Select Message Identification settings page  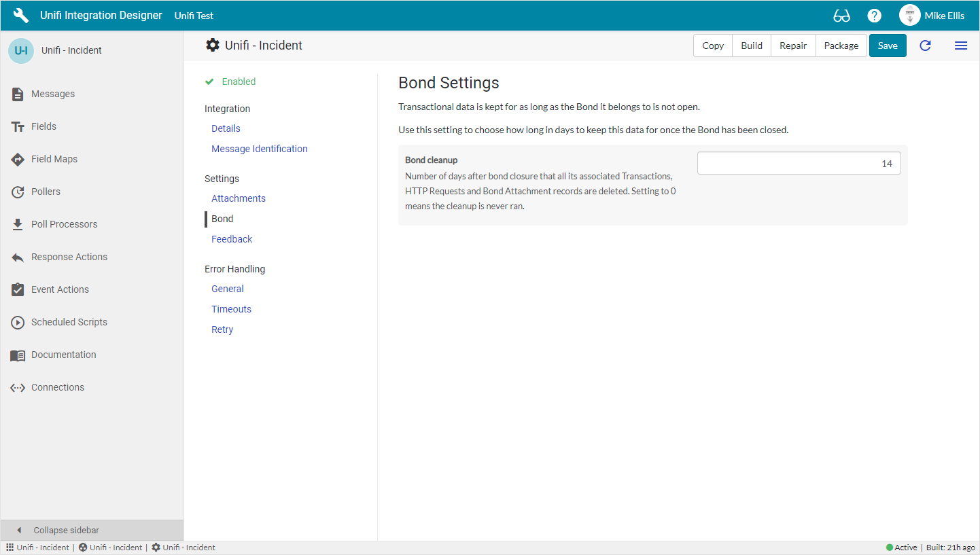tap(259, 149)
